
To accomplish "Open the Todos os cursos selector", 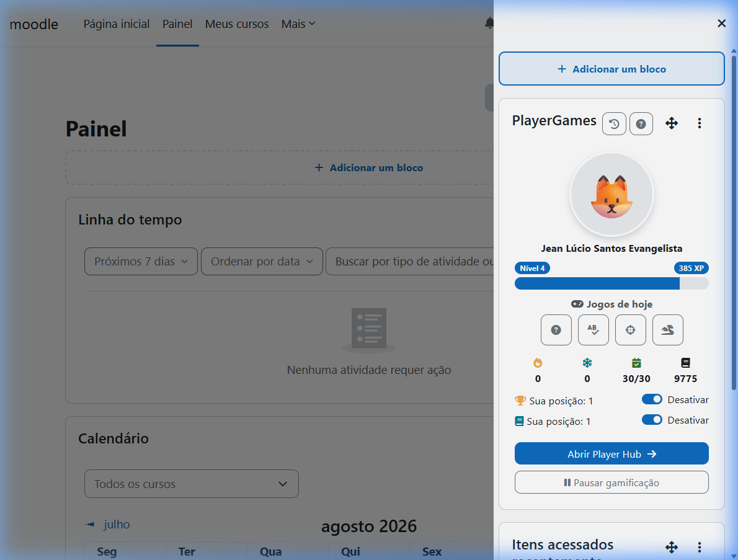I will coord(192,484).
